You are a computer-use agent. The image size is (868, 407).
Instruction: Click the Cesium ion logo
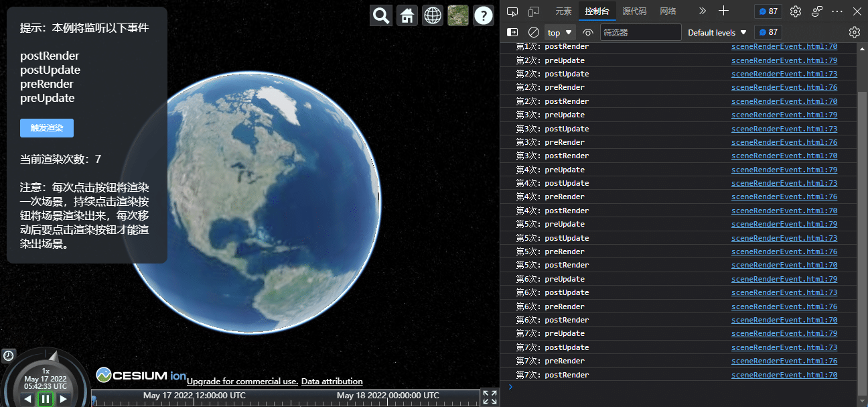click(141, 375)
